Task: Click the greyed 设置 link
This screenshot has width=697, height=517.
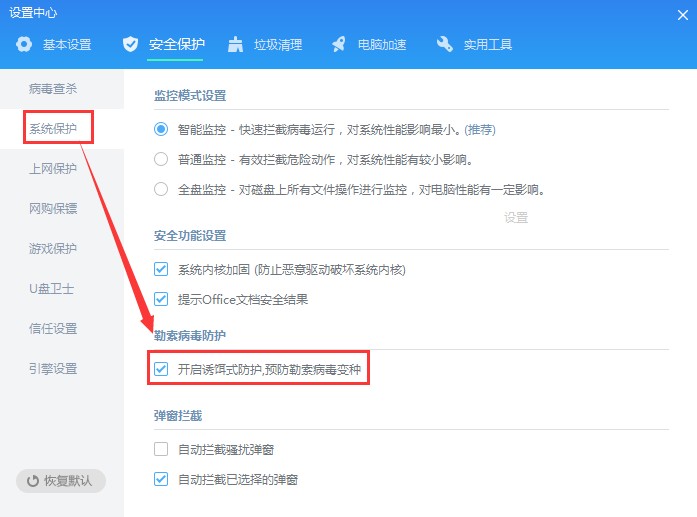Action: (516, 217)
